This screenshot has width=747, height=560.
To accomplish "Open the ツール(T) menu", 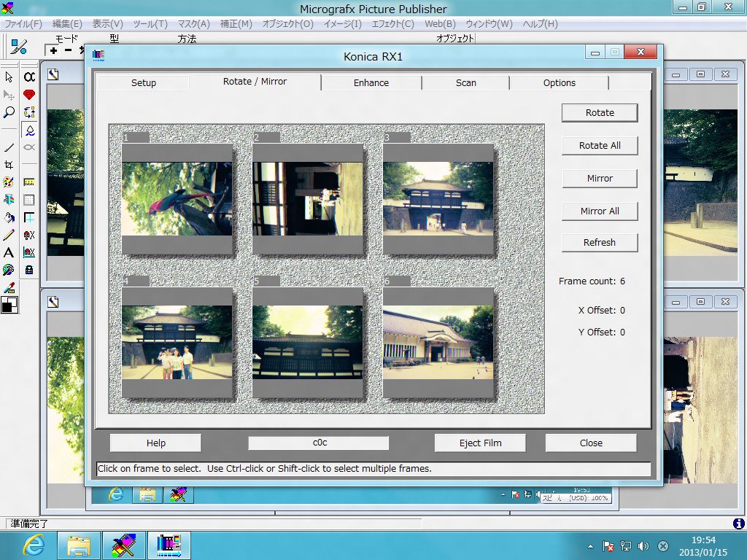I will pos(150,24).
